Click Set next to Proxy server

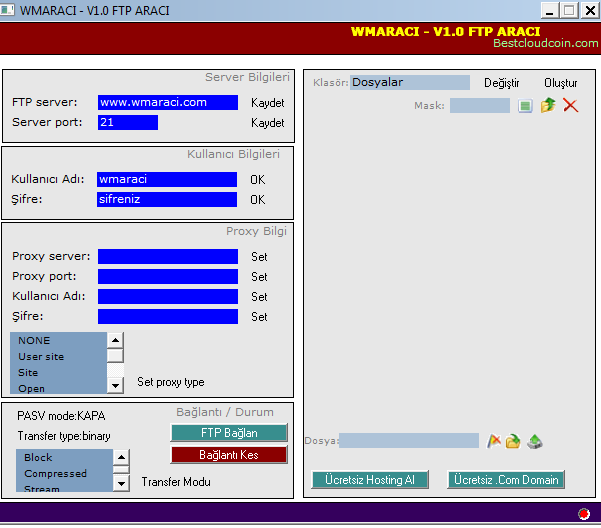pos(259,257)
